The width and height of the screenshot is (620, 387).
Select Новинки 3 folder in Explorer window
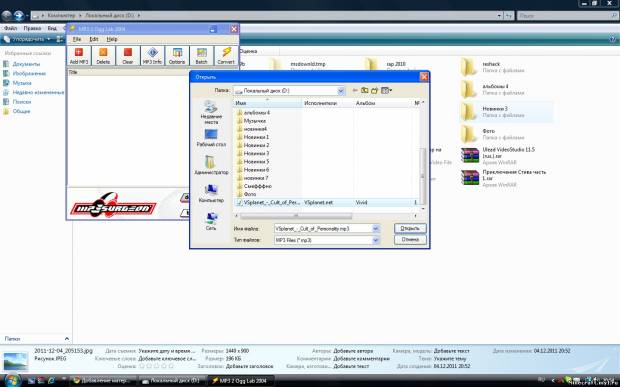click(506, 112)
